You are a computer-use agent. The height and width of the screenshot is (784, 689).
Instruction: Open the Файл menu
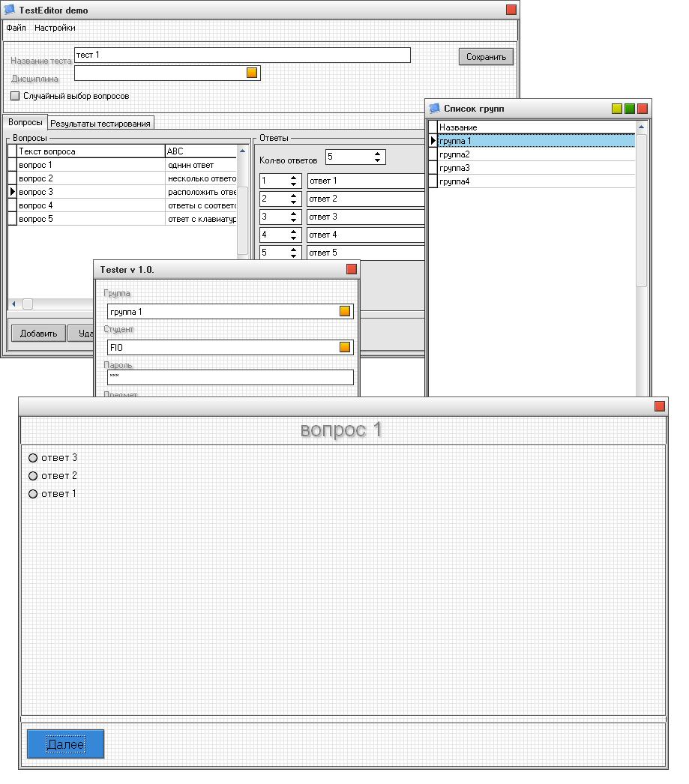(x=16, y=28)
